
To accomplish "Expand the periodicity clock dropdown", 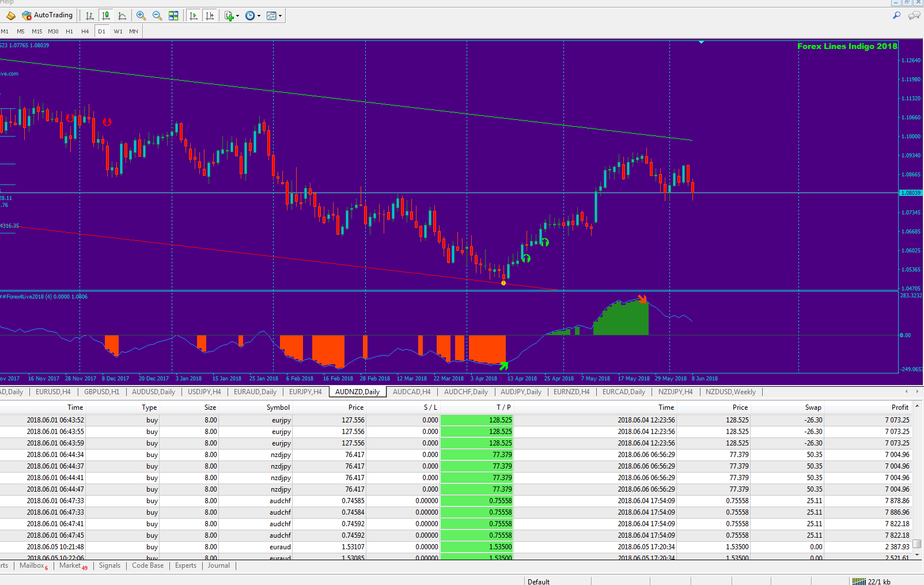I will [x=252, y=16].
